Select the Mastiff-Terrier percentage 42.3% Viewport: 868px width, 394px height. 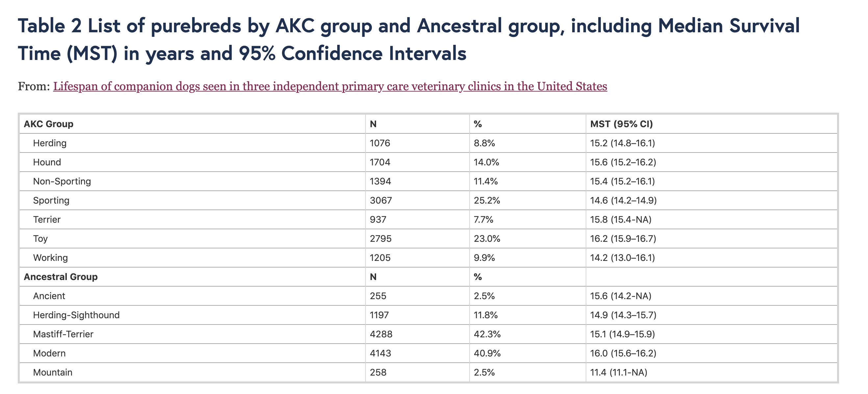[x=487, y=334]
